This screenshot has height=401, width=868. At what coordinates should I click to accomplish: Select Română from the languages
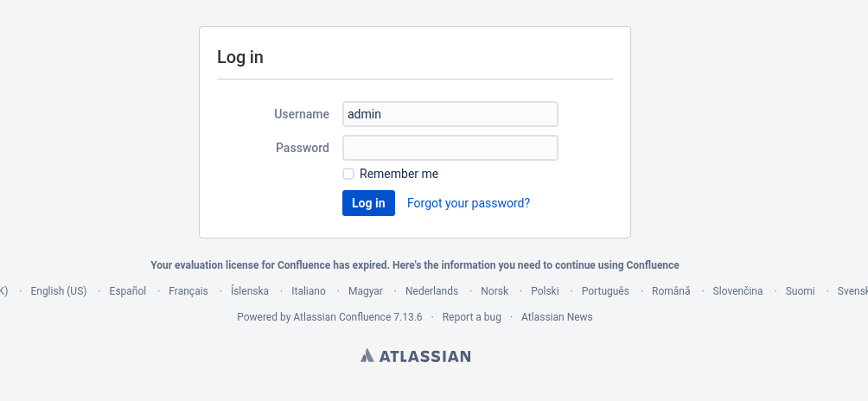pos(671,291)
